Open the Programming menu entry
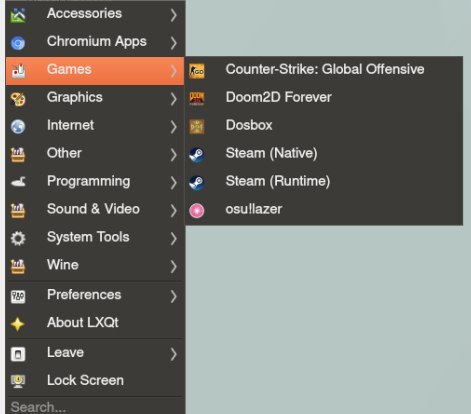Screen dimensions: 471x414 click(95, 183)
